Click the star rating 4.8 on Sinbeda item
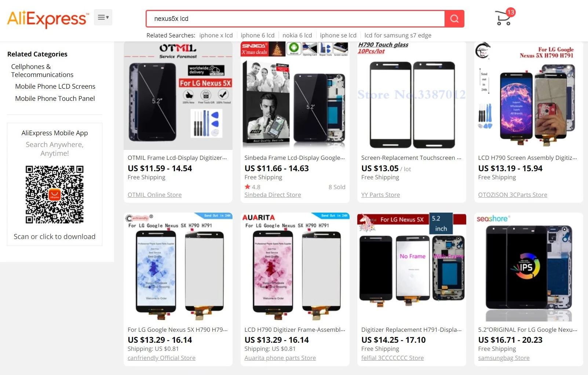This screenshot has width=588, height=375. coord(252,187)
